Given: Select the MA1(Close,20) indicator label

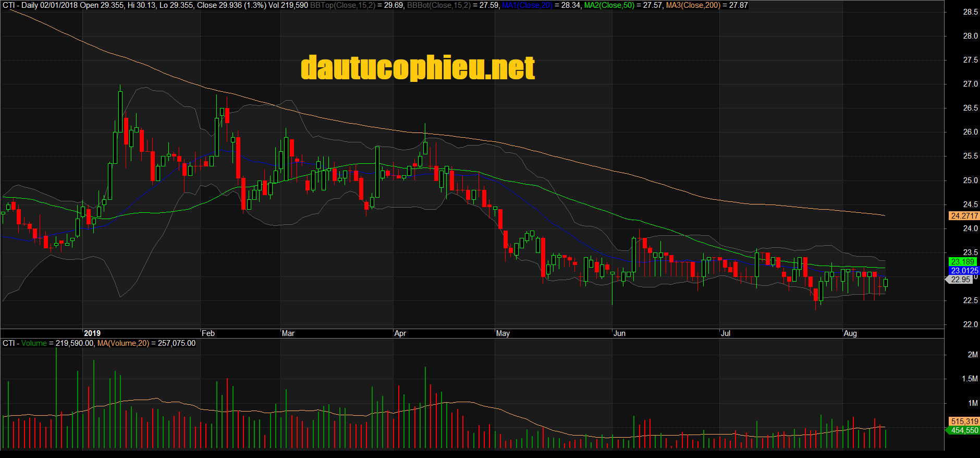Looking at the screenshot, I should pos(527,5).
